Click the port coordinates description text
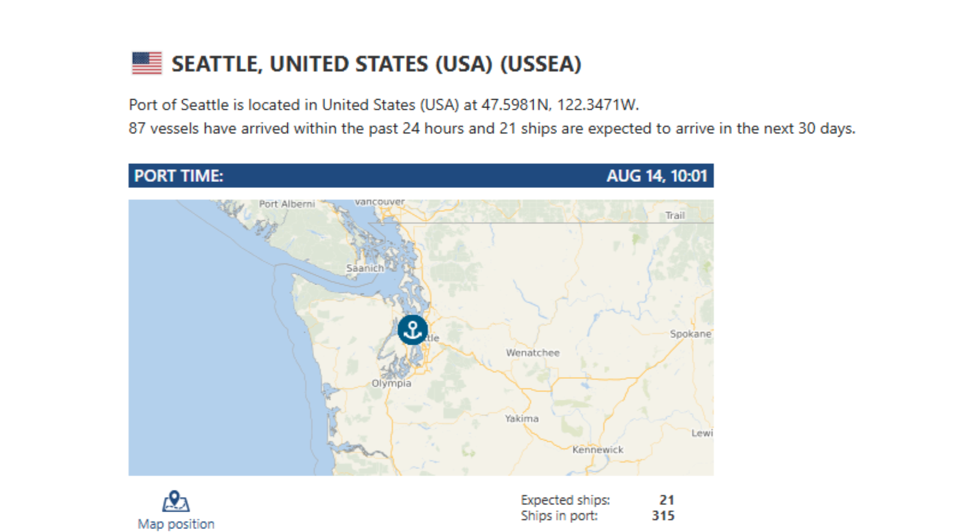The height and width of the screenshot is (532, 980). (384, 105)
